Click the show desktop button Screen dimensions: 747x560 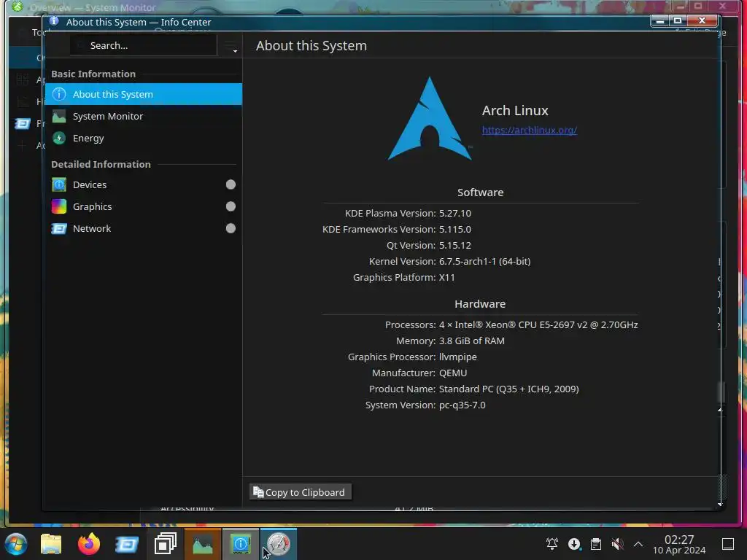[728, 544]
